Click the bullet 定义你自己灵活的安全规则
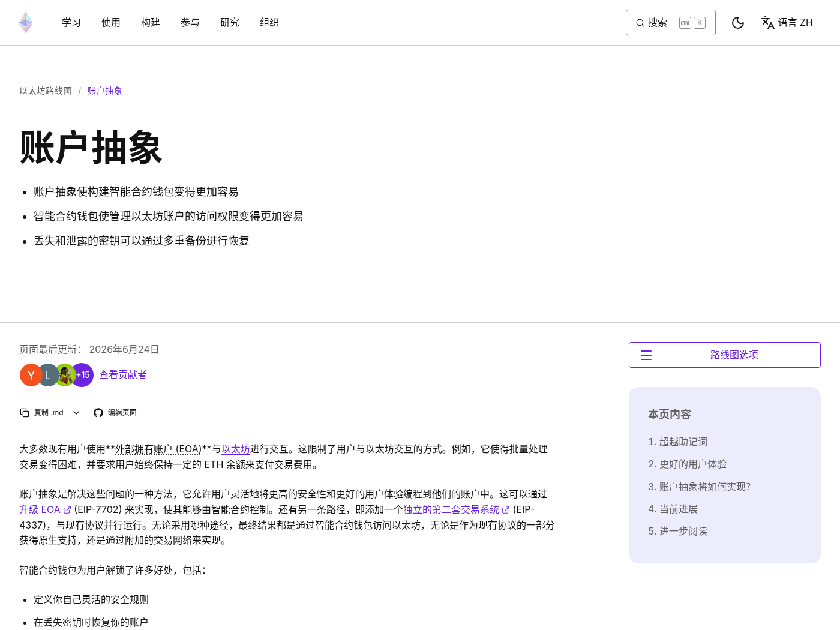Image resolution: width=840 pixels, height=630 pixels. (91, 600)
